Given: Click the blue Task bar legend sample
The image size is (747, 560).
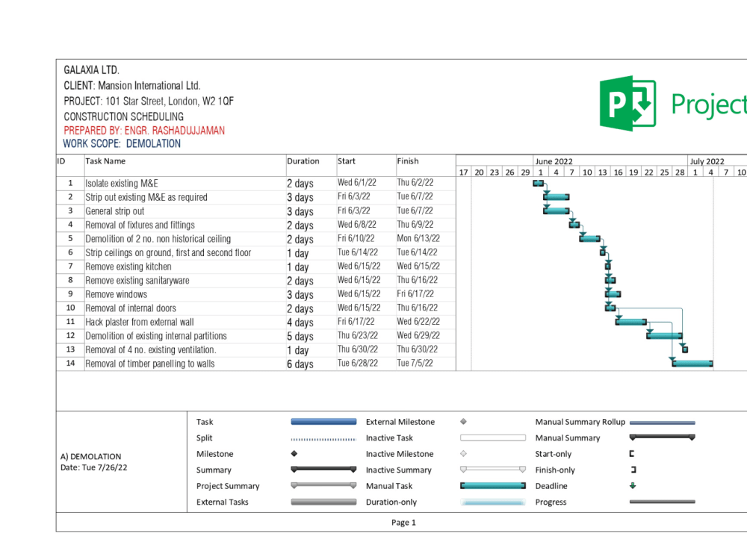Looking at the screenshot, I should (323, 421).
